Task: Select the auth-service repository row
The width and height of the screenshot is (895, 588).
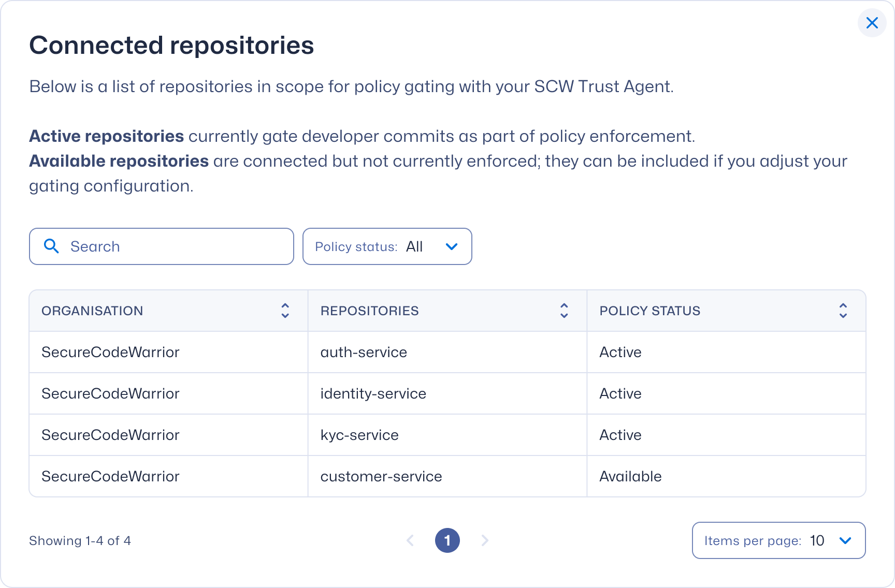Action: tap(364, 352)
